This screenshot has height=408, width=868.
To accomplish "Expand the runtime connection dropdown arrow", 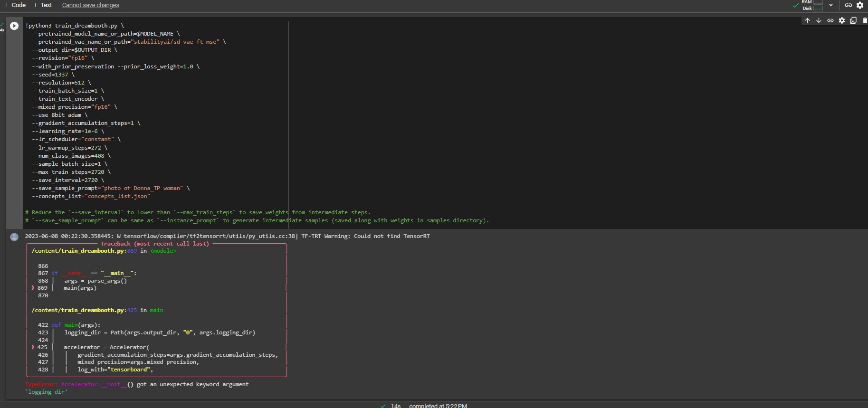I will click(x=830, y=5).
